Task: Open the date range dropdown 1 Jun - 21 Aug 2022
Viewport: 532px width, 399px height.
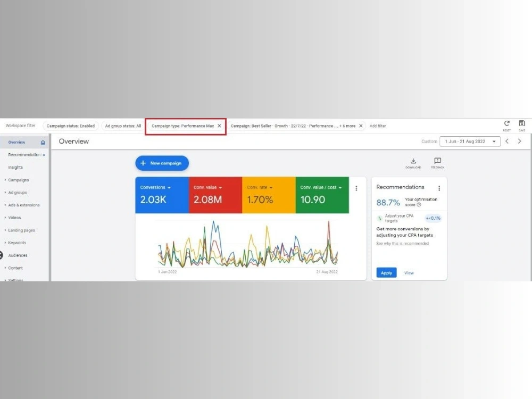Action: pyautogui.click(x=470, y=142)
